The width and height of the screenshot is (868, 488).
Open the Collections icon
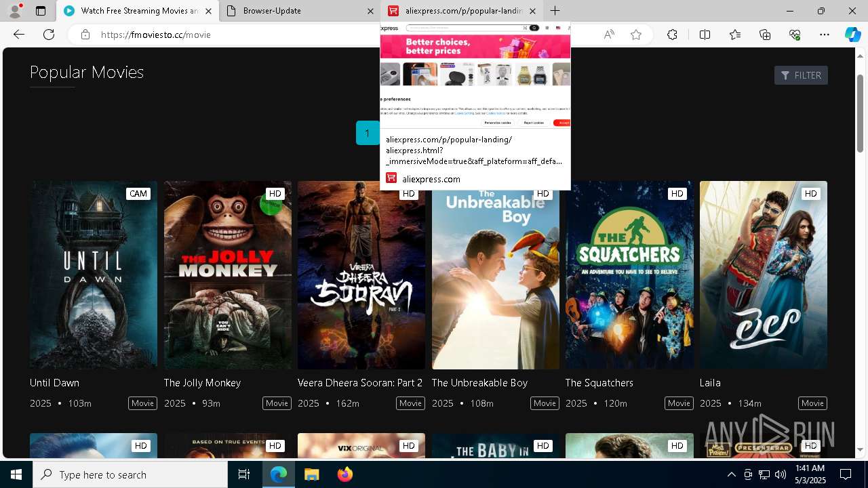click(765, 35)
